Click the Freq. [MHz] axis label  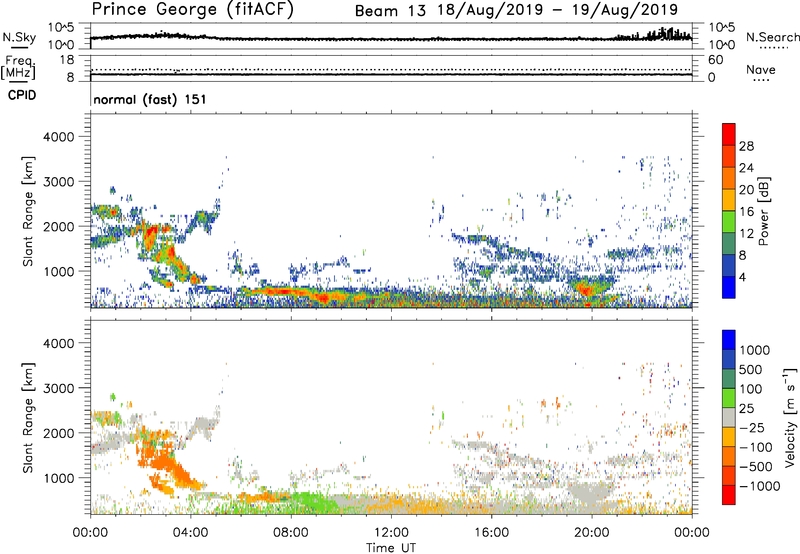(x=18, y=67)
